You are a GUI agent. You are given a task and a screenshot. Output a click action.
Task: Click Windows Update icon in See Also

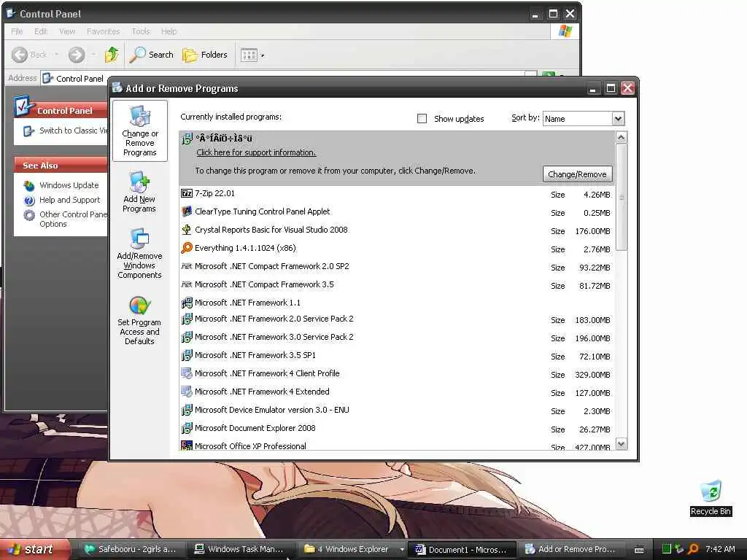[x=29, y=185]
